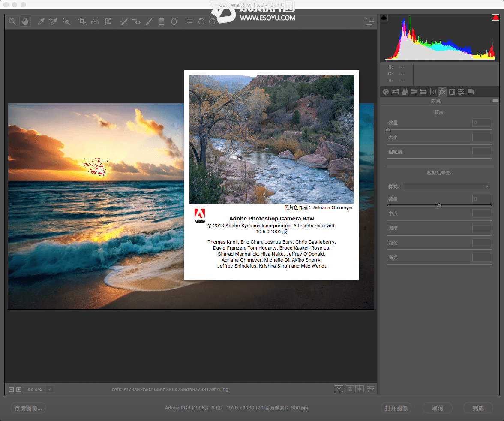This screenshot has height=421, width=504.
Task: Select the Straighten tool
Action: pos(95,21)
